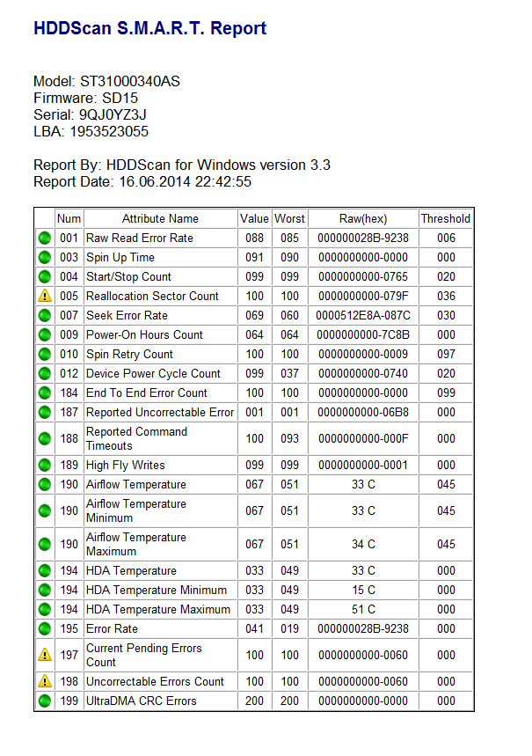The height and width of the screenshot is (756, 532).
Task: Select green status icon for Spin Retry Count
Action: point(44,355)
